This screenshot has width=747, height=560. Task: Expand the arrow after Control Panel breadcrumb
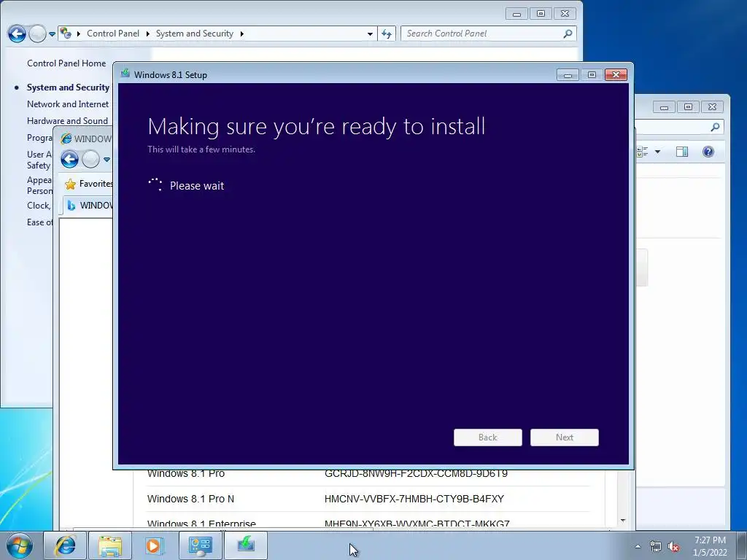147,34
